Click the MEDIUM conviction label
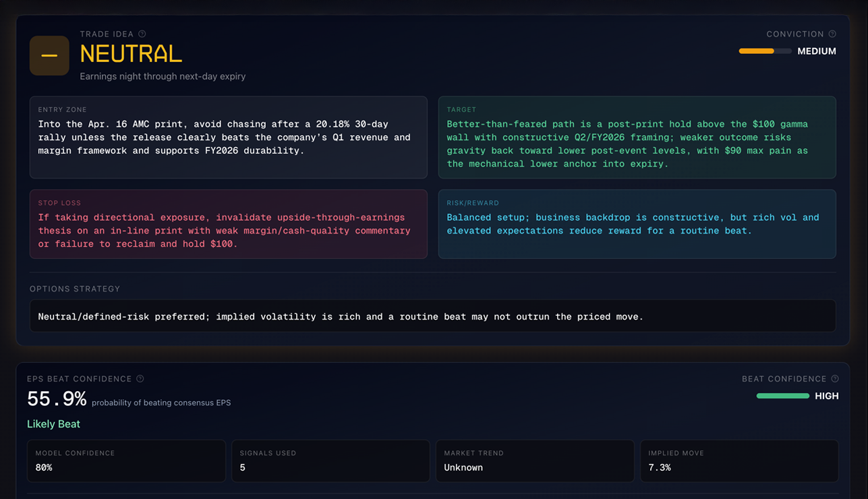 [816, 51]
